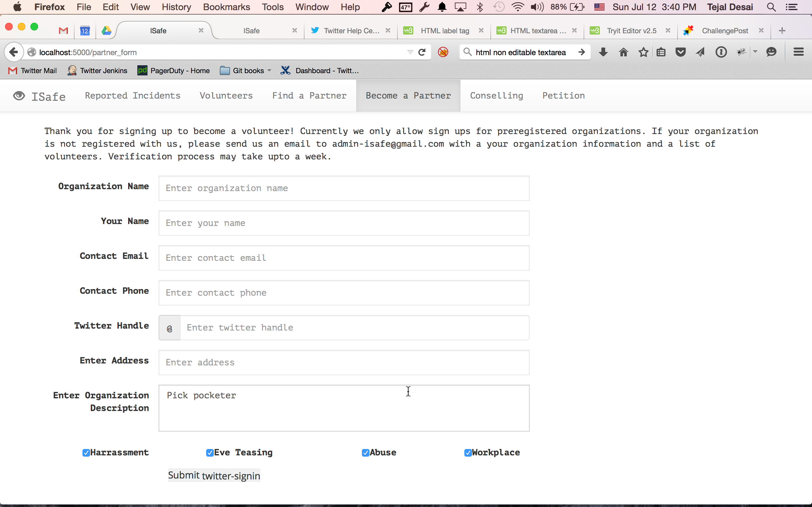Open the toolbar add-on dropdown arrow

(x=755, y=52)
